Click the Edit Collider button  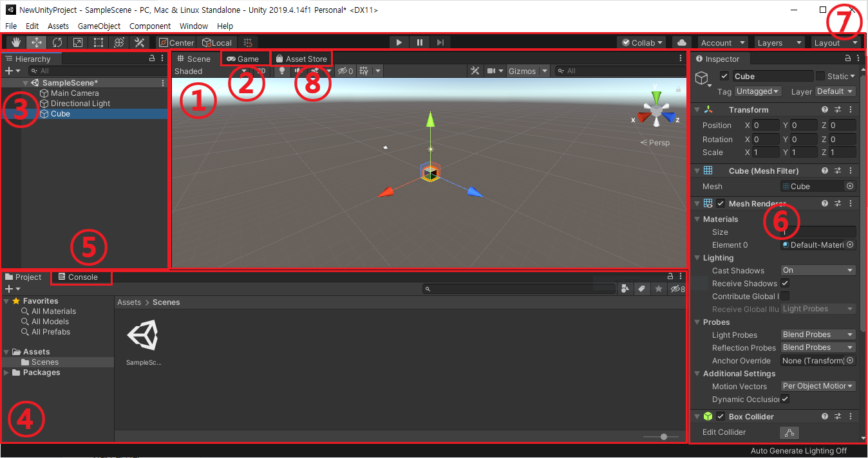pos(789,432)
